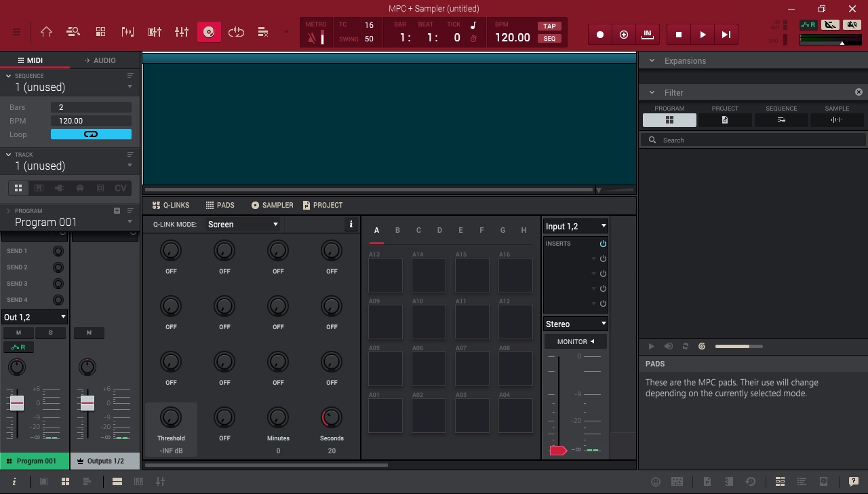Open the Stereo mode dropdown
Viewport: 868px width, 494px height.
[x=576, y=324]
